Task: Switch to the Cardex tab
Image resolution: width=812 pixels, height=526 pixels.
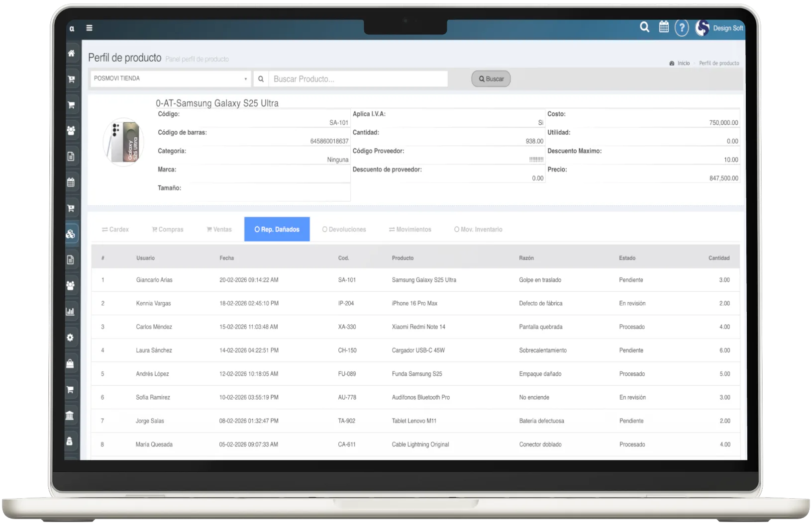Action: tap(115, 230)
